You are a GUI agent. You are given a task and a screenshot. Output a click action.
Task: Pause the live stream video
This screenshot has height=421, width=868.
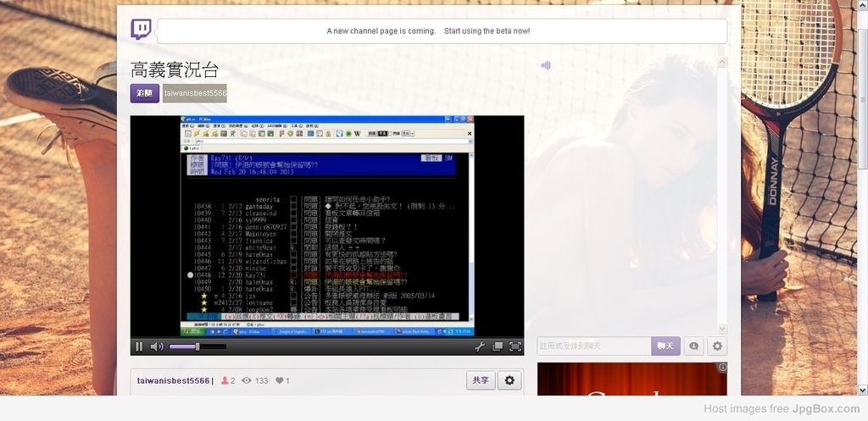tap(139, 346)
